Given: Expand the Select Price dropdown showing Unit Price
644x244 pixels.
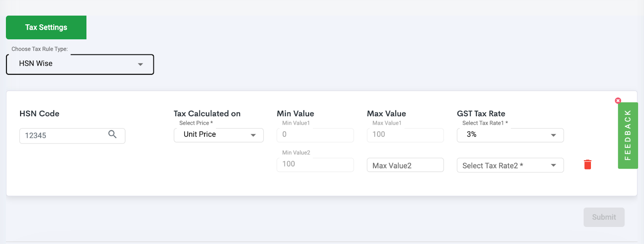Looking at the screenshot, I should click(x=219, y=135).
